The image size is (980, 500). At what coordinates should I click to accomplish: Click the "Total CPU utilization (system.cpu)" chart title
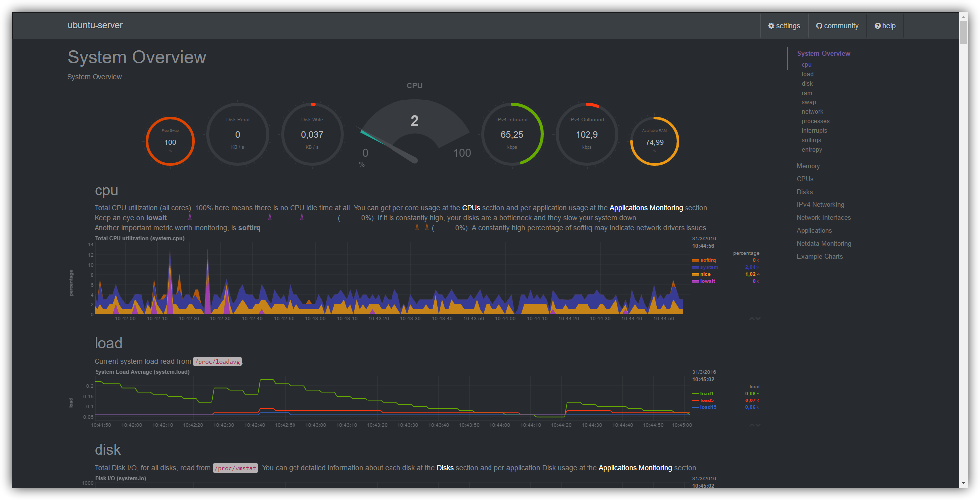(139, 238)
